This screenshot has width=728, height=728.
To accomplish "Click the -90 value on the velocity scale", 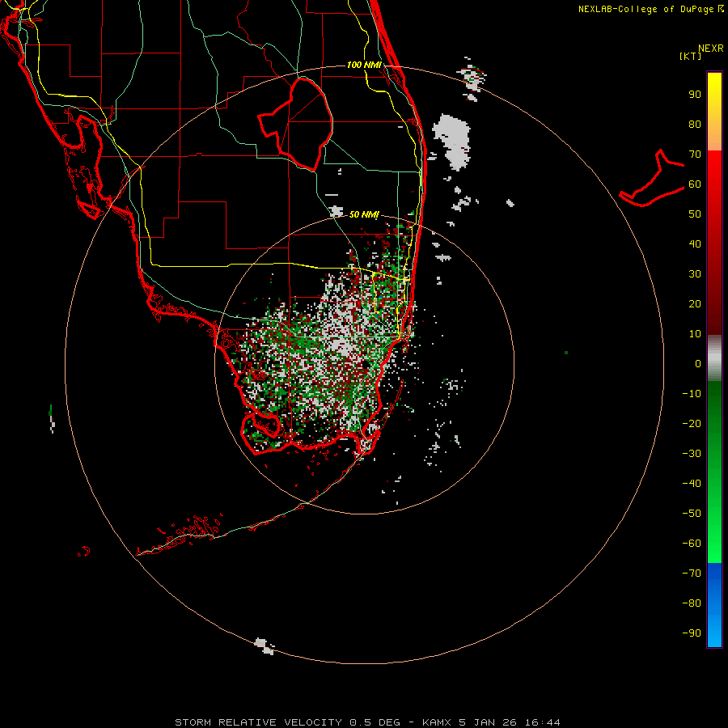I will [x=692, y=633].
